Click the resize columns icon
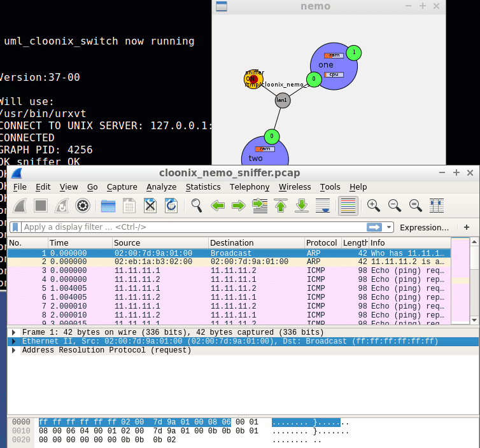 [437, 206]
